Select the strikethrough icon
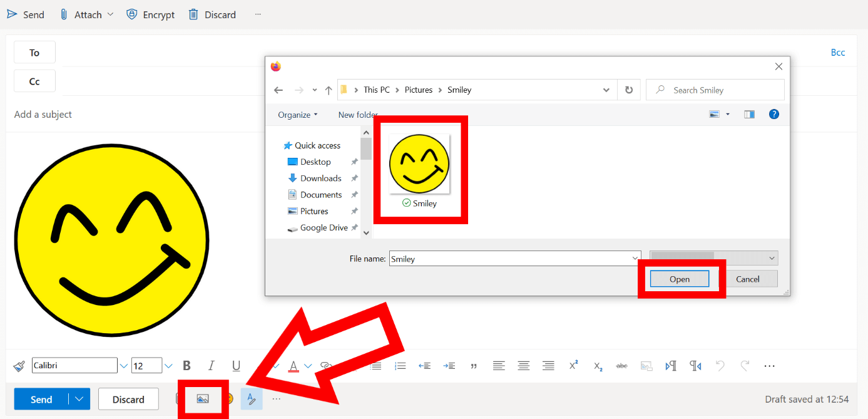This screenshot has height=419, width=868. (x=621, y=365)
